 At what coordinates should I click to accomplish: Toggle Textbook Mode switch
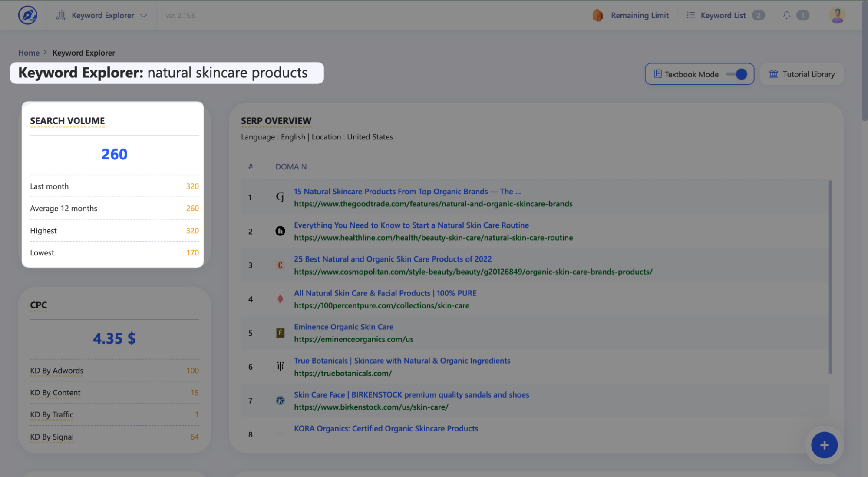point(736,74)
